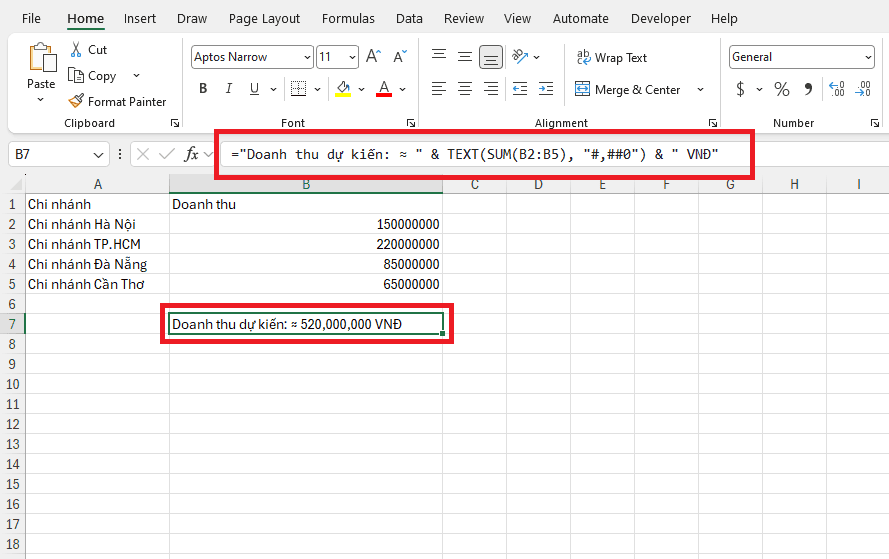Open the font name dropdown Aptos Narrow
Viewport: 889px width, 559px height.
[307, 57]
